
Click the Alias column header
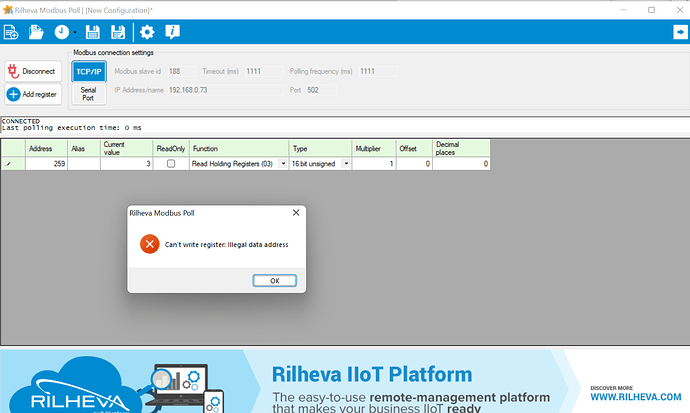[84, 149]
